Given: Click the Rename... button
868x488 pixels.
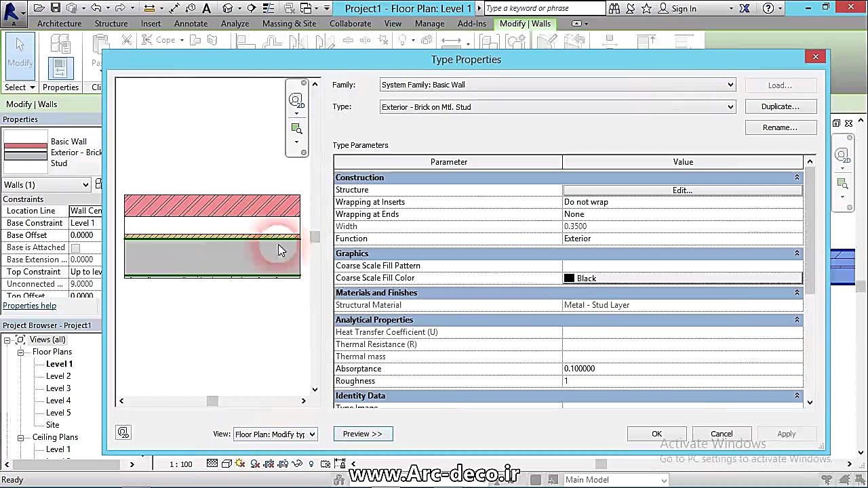Looking at the screenshot, I should tap(780, 127).
